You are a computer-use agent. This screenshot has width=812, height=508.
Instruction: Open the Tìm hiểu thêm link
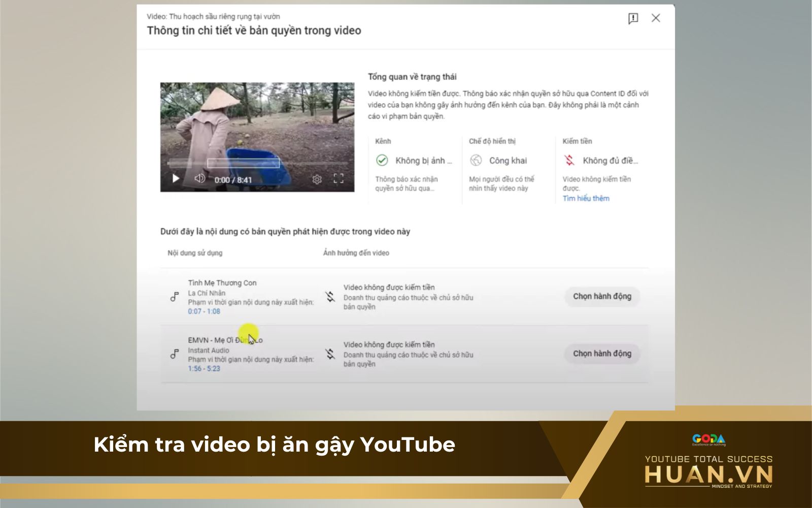tap(586, 199)
